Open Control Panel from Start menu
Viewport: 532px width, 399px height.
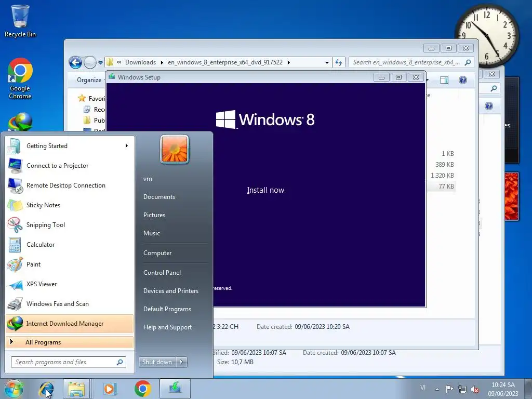point(162,273)
